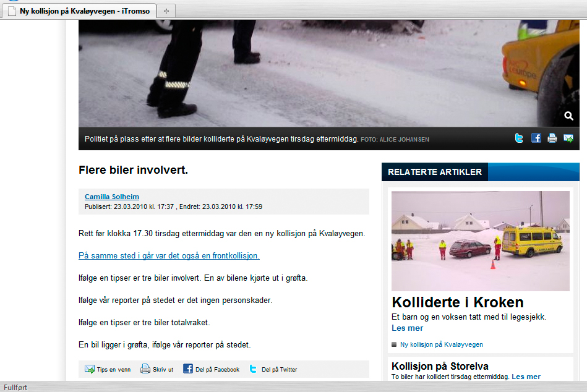587x392 pixels.
Task: Open Kollisjon på Storelva headline
Action: point(440,366)
